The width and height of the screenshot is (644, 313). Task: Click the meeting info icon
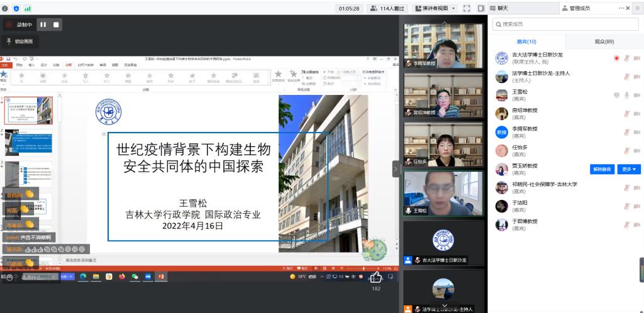[6, 8]
